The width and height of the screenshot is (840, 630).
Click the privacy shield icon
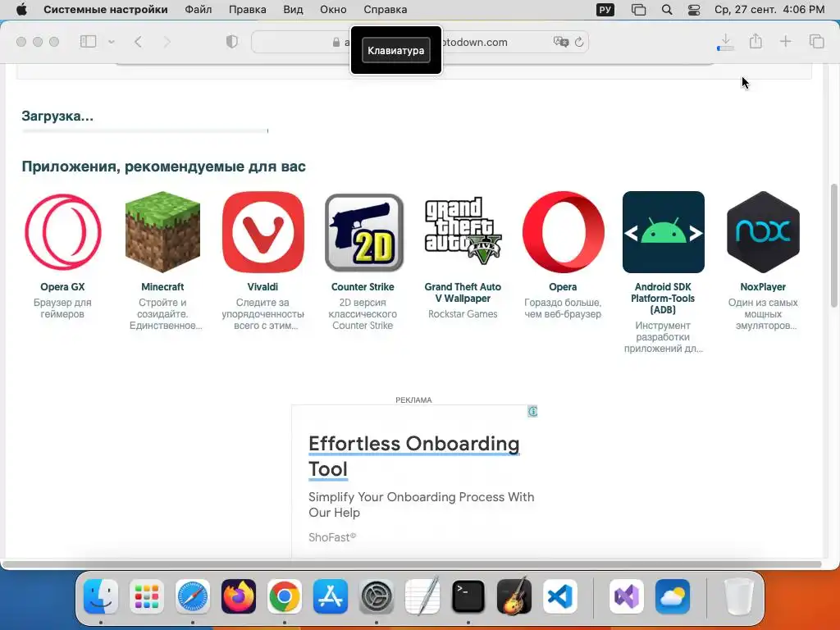point(231,42)
